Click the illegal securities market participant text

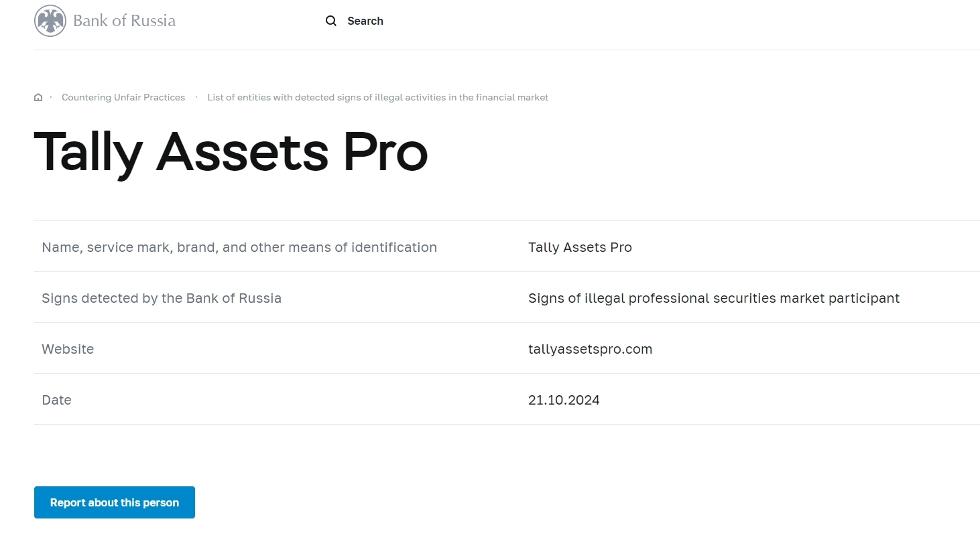(713, 299)
